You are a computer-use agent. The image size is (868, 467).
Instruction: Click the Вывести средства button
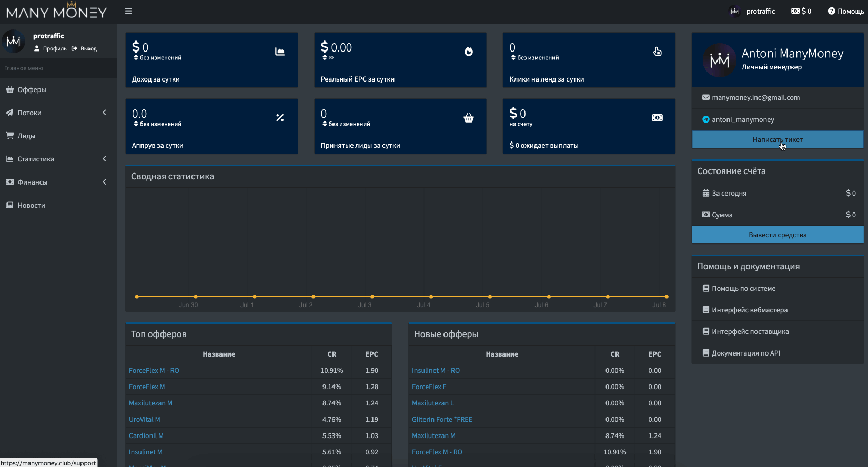[778, 235]
